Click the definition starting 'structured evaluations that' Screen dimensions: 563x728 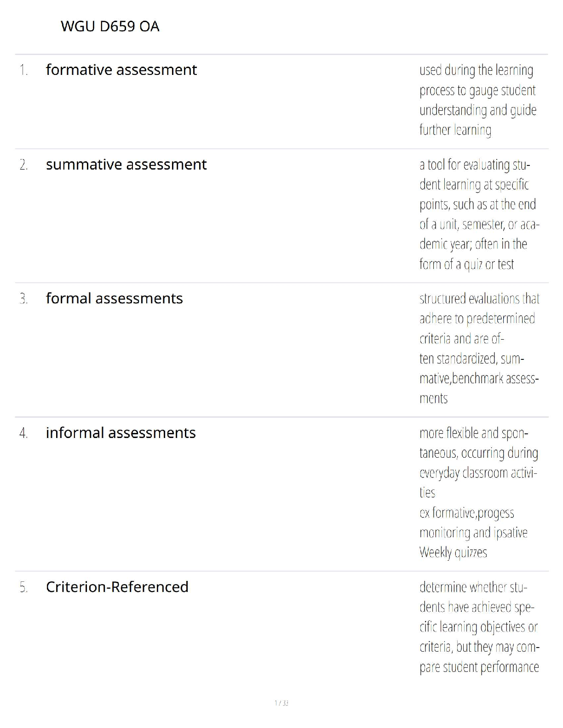pyautogui.click(x=479, y=348)
